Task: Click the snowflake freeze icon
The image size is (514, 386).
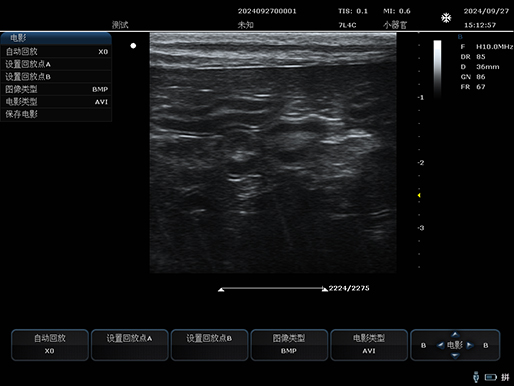Action: pos(446,18)
